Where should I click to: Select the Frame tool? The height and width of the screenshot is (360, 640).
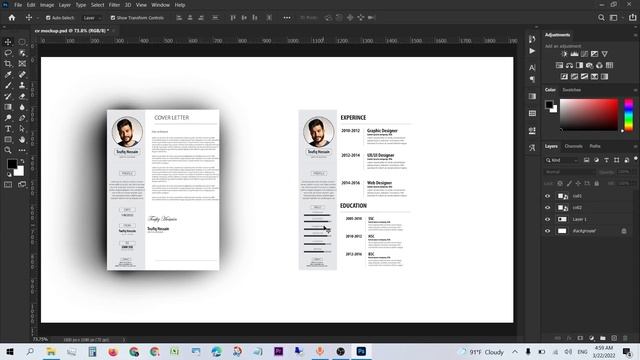pyautogui.click(x=22, y=64)
